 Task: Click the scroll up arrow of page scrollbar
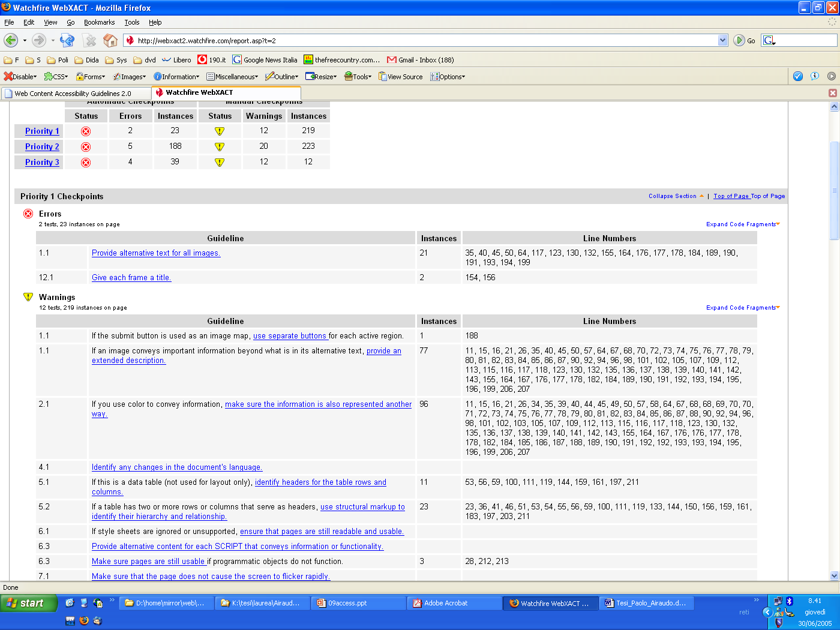pos(834,106)
